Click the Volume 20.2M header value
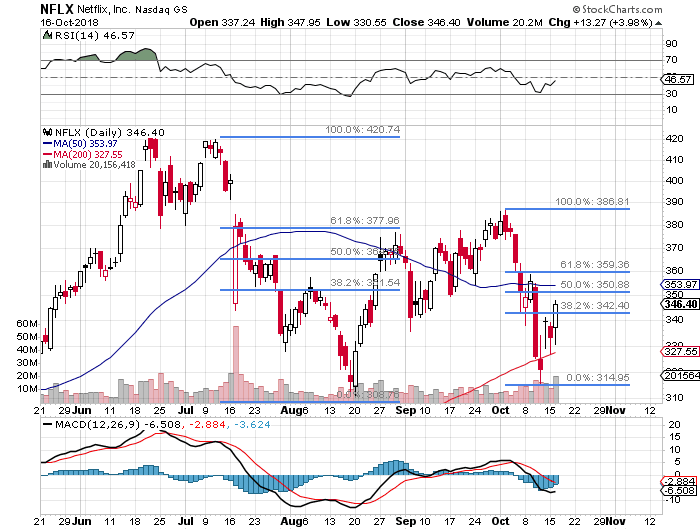 (x=505, y=22)
